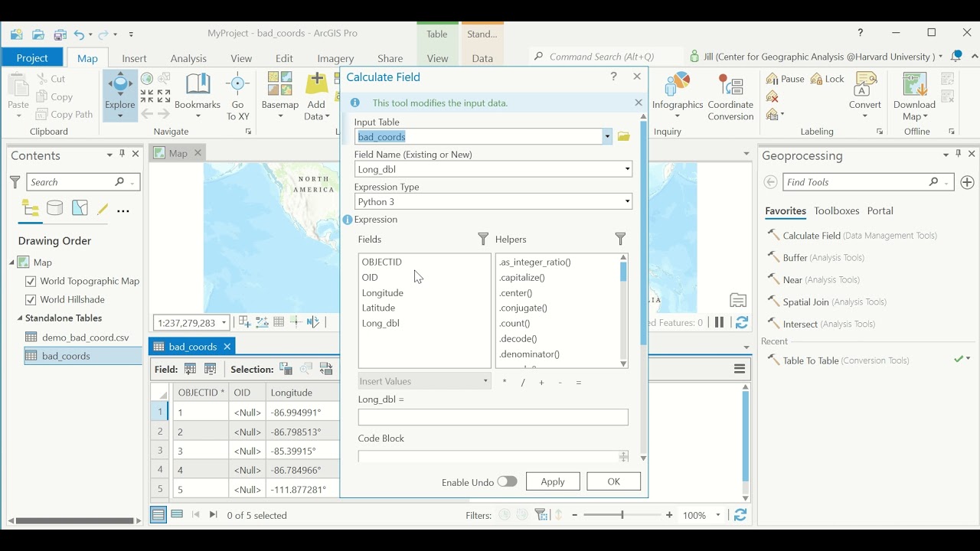
Task: Click the Apply button
Action: click(x=553, y=481)
